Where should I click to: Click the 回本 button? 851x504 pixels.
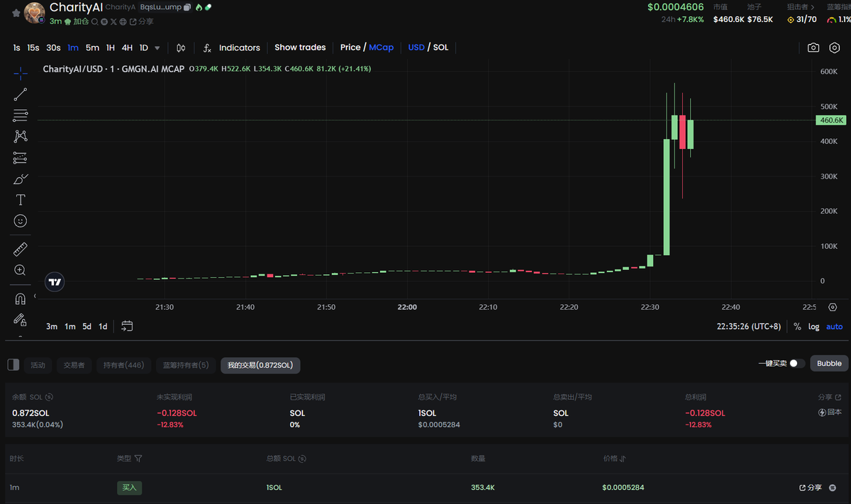point(830,412)
